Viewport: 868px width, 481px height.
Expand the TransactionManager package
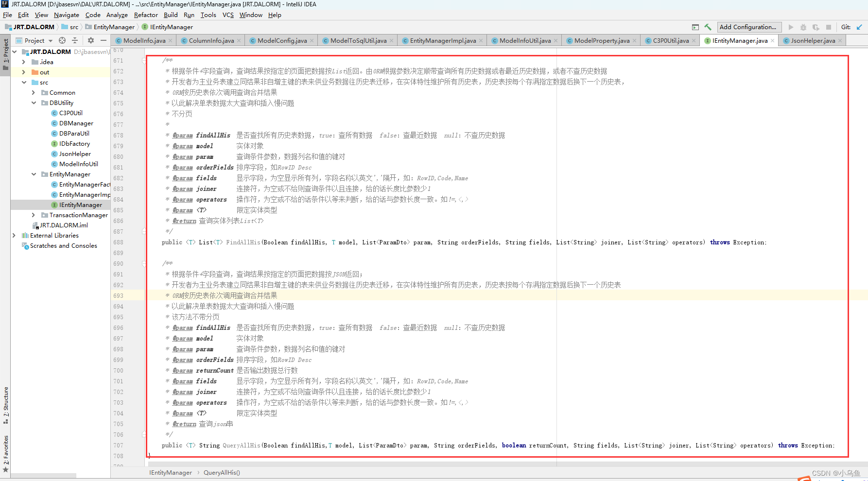(34, 215)
